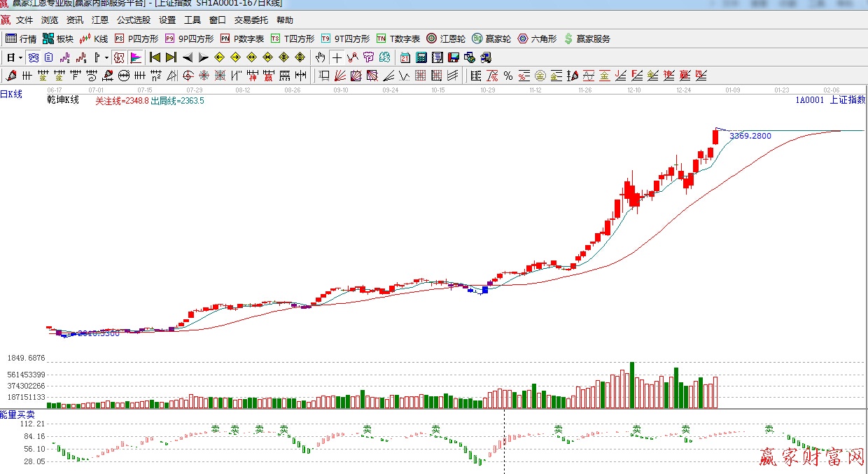Jump to first bar using skip-to-start icon
The height and width of the screenshot is (474, 868).
155,57
